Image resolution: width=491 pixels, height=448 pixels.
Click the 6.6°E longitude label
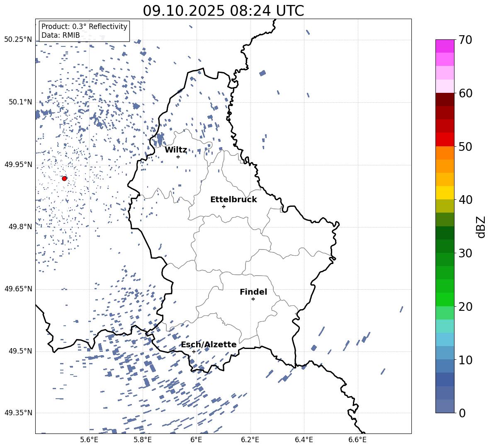click(357, 440)
